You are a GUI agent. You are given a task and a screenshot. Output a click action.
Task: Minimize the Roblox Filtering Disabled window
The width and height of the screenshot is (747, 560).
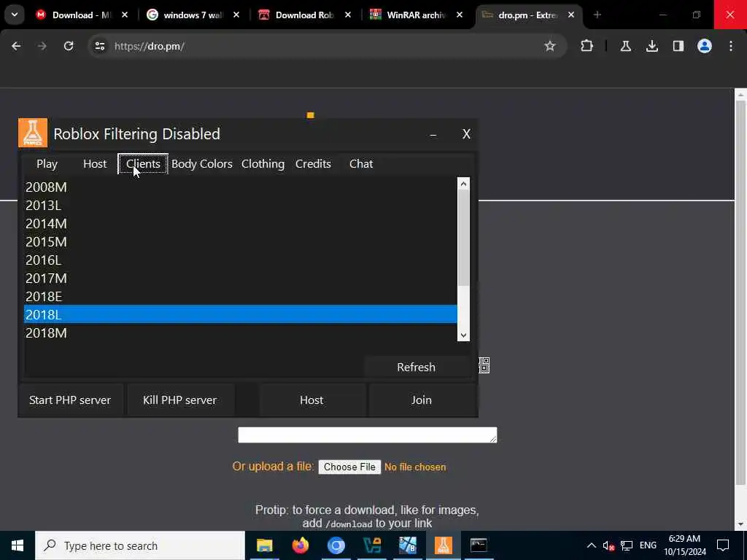pos(433,134)
